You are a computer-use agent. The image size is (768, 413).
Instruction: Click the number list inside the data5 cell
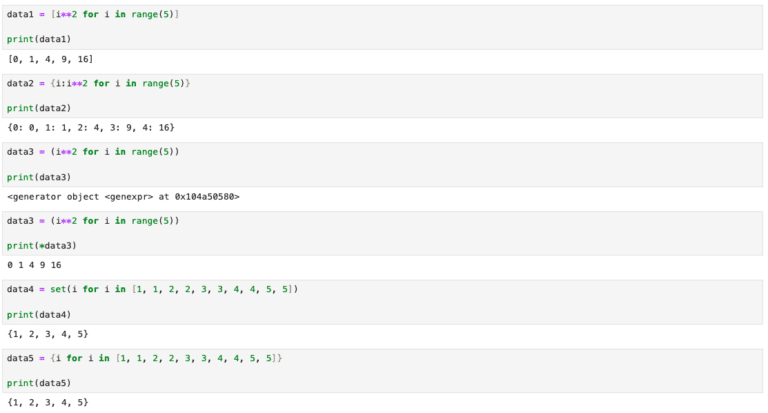coord(198,358)
